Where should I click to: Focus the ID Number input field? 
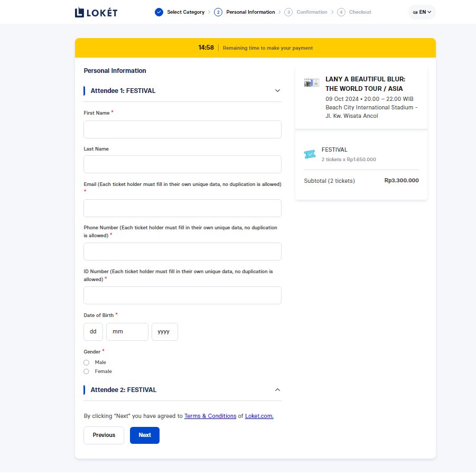[x=182, y=295]
